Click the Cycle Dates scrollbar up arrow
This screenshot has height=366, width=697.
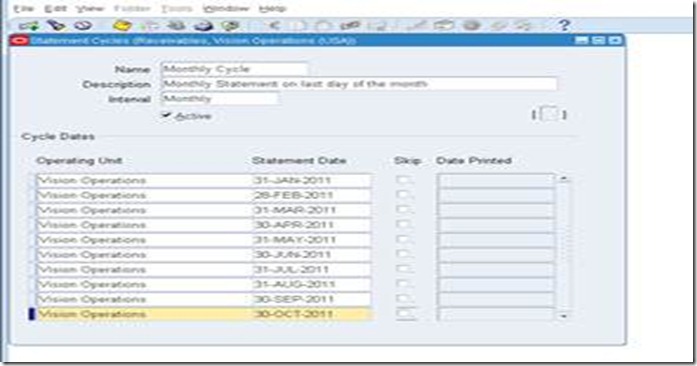pyautogui.click(x=564, y=178)
